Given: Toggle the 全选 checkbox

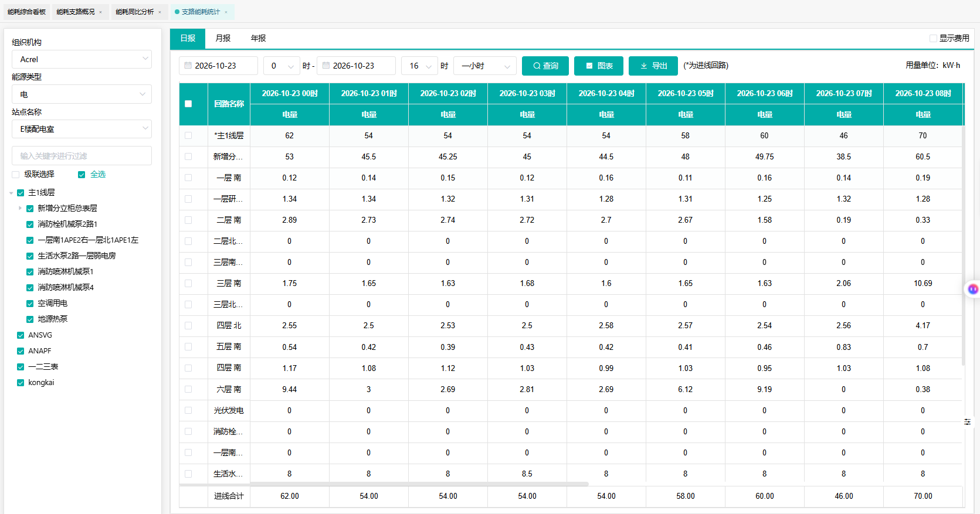Looking at the screenshot, I should pos(82,174).
